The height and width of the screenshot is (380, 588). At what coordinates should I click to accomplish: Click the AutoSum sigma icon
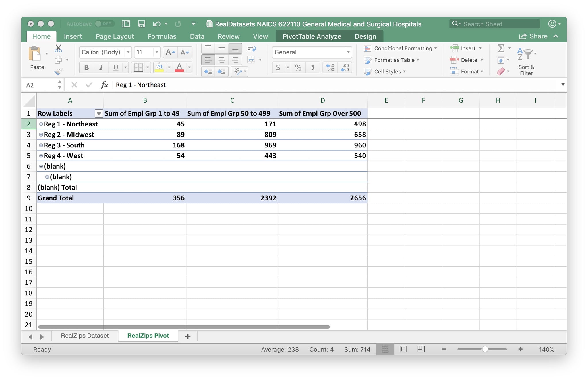(x=501, y=48)
